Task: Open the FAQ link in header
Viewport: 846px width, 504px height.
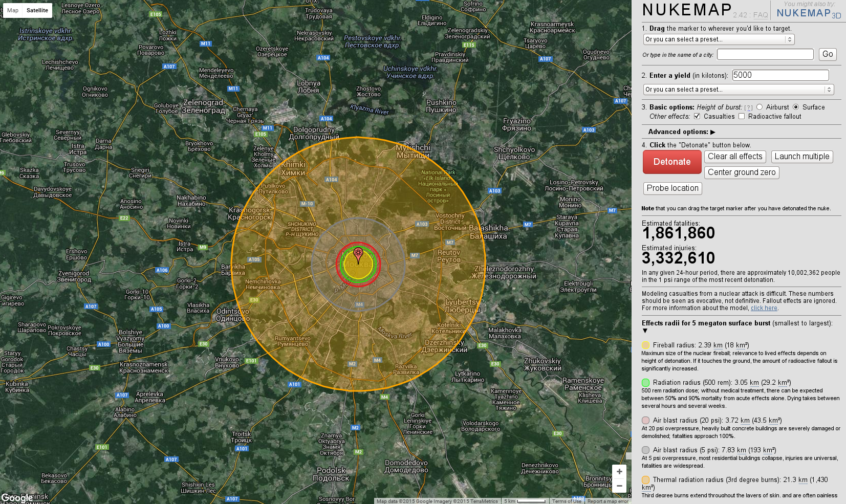Action: tap(761, 15)
